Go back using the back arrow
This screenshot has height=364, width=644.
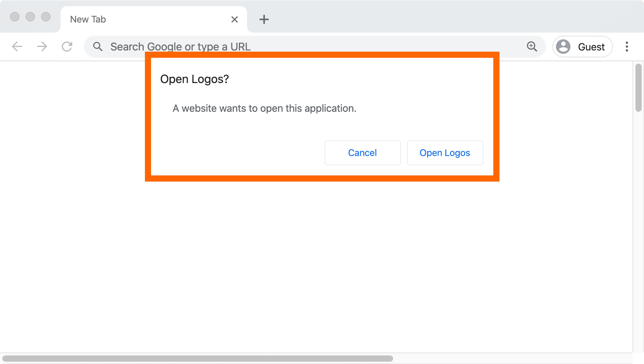[17, 47]
